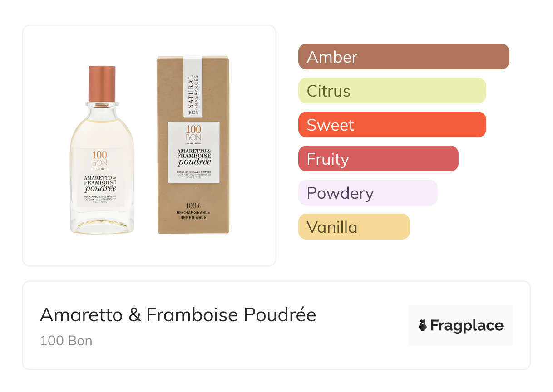Click the copper cap of the bottle
This screenshot has height=392, width=553.
pos(102,84)
